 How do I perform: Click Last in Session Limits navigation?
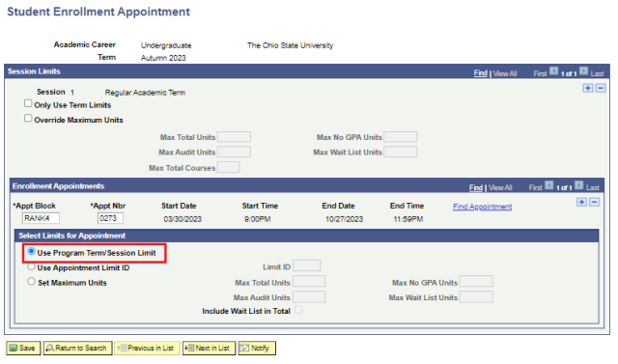[x=597, y=73]
